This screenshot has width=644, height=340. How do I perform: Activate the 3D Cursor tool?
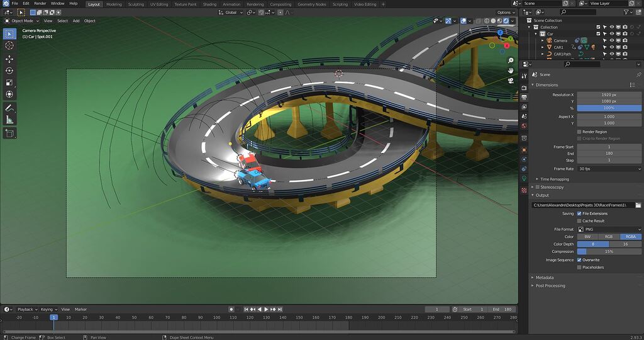[x=9, y=45]
